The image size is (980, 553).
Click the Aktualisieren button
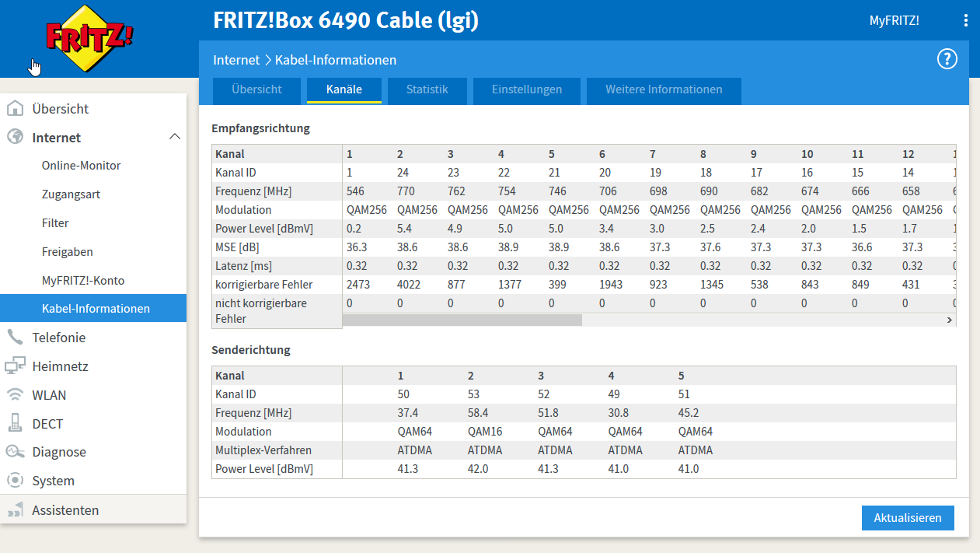coord(908,517)
